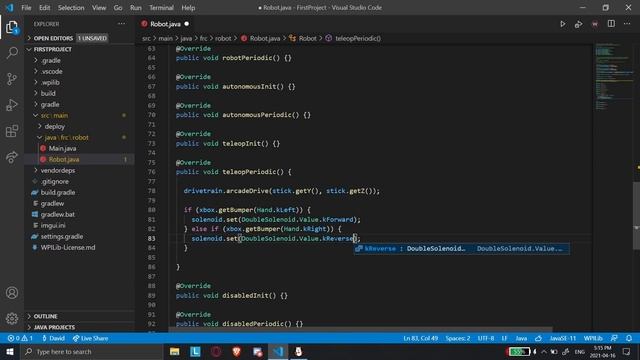Open the Source Control view
The height and width of the screenshot is (360, 640).
[x=12, y=79]
